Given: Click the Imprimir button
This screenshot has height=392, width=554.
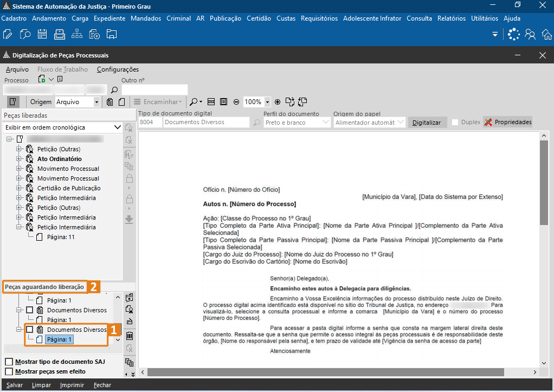Looking at the screenshot, I should click(x=72, y=385).
